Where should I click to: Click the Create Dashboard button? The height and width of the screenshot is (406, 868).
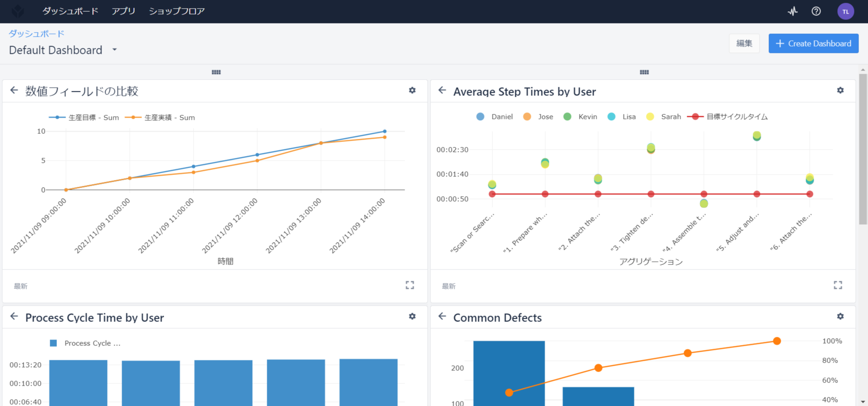click(x=813, y=43)
